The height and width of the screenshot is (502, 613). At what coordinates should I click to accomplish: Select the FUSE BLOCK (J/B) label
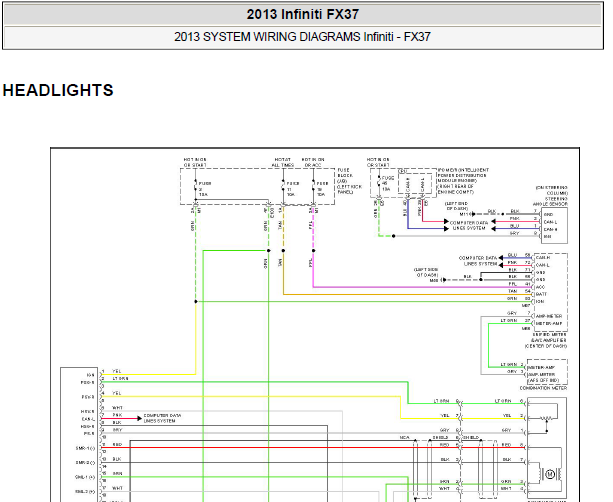pos(349,181)
